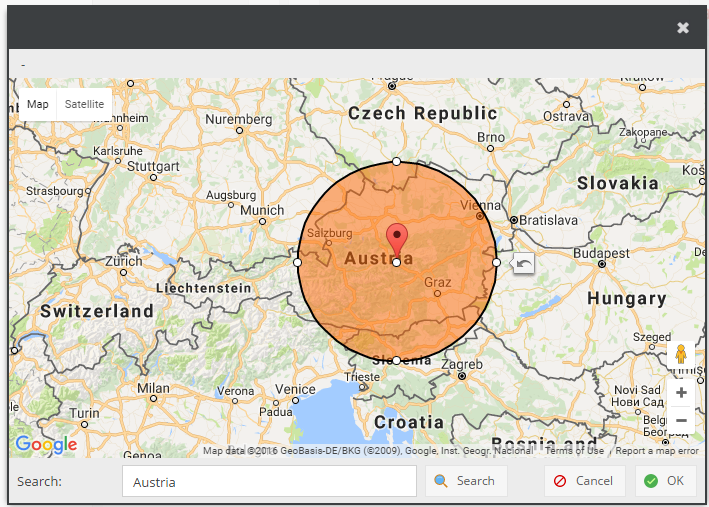Zoom out with the minus button
This screenshot has height=507, width=709.
click(681, 421)
